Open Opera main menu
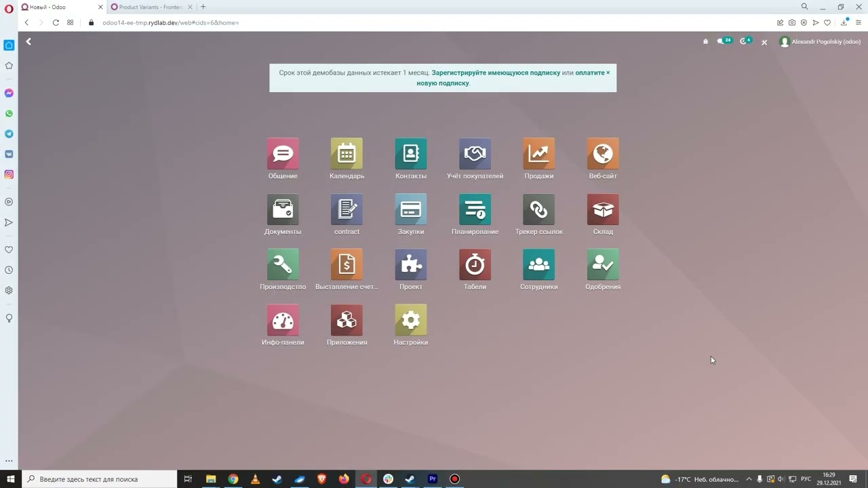The height and width of the screenshot is (488, 868). click(9, 8)
